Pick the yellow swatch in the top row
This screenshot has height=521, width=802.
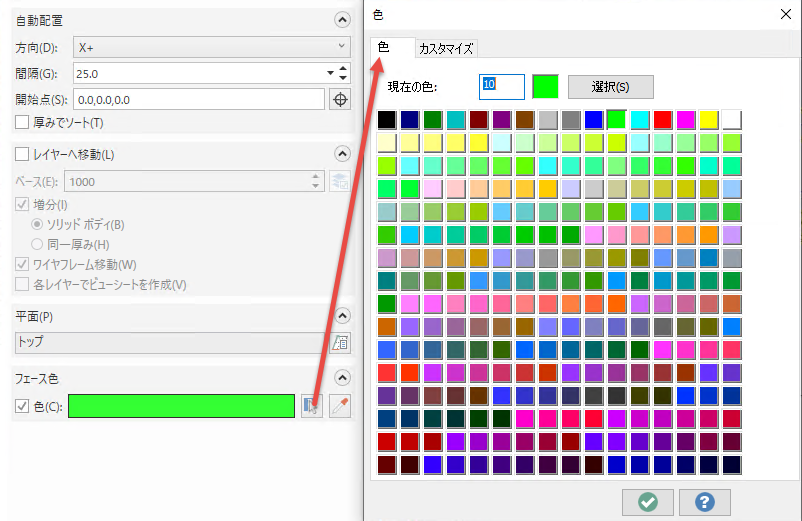pos(709,120)
